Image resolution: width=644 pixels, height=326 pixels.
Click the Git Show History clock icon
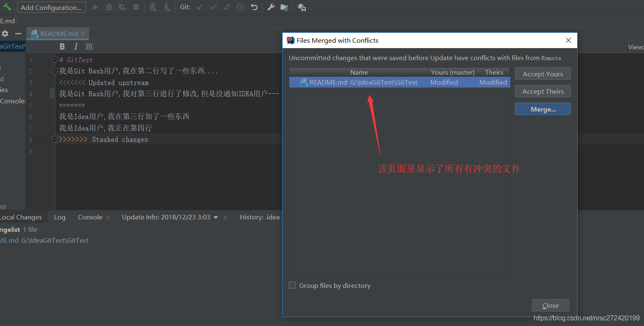pyautogui.click(x=240, y=7)
